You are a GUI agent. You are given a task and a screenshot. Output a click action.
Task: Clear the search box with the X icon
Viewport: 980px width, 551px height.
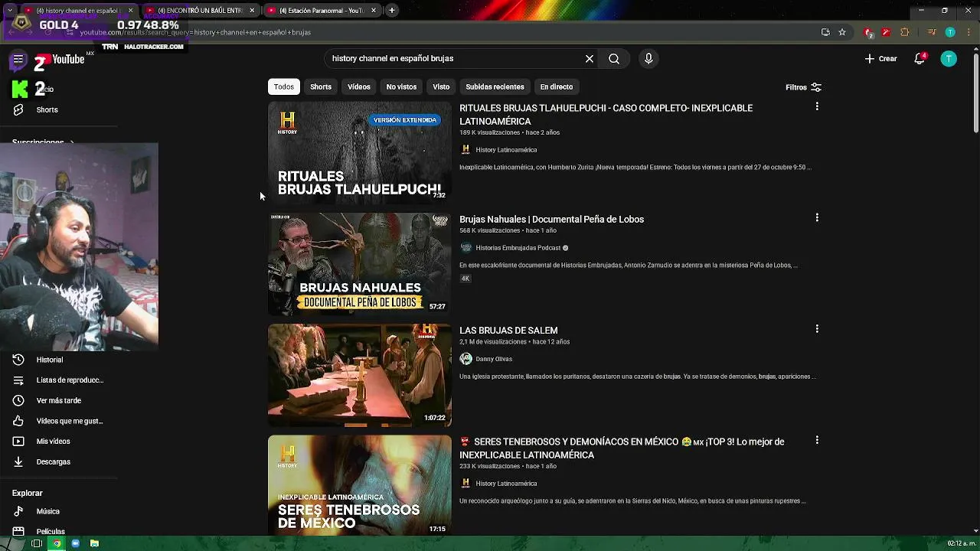click(590, 59)
